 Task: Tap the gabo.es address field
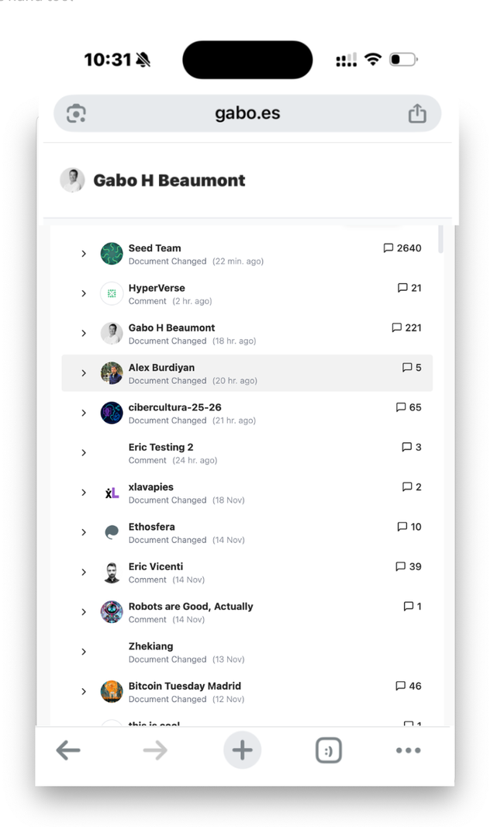point(247,113)
